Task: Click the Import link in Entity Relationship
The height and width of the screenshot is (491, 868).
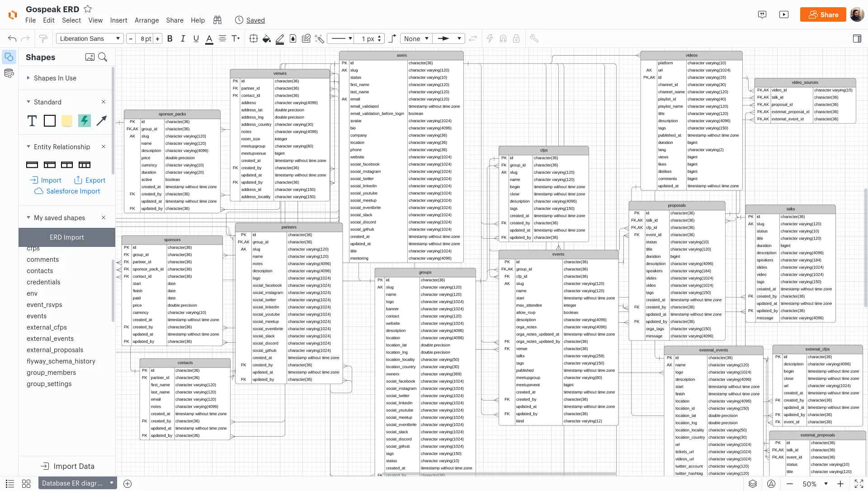Action: (46, 180)
